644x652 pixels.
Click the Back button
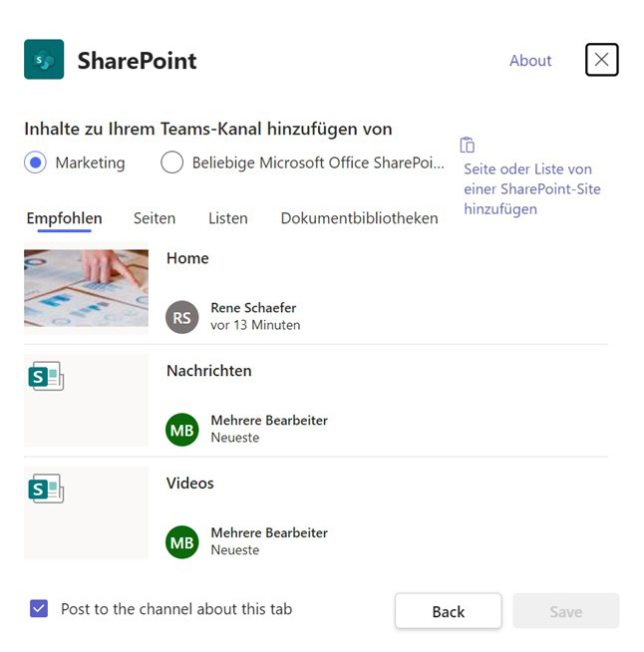449,611
